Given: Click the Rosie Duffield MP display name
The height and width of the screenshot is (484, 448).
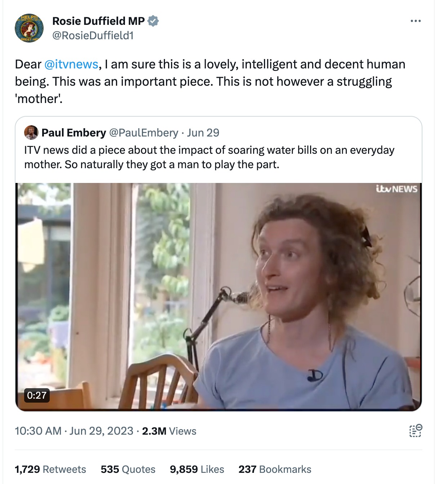Looking at the screenshot, I should pyautogui.click(x=98, y=21).
